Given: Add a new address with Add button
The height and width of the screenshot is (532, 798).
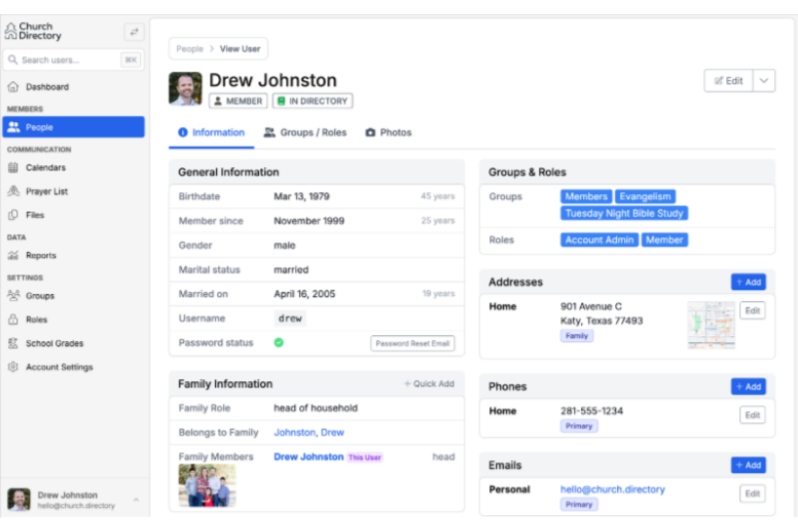Looking at the screenshot, I should [748, 282].
